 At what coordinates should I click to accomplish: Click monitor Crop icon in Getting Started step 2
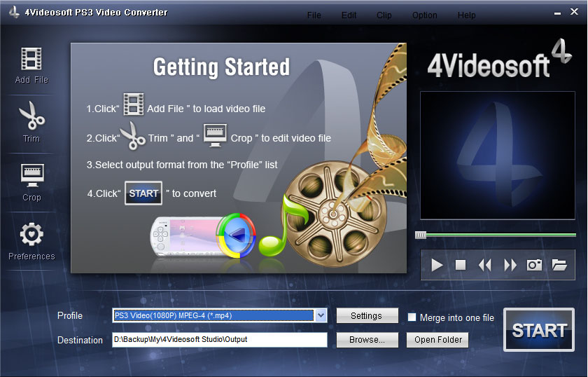[215, 135]
